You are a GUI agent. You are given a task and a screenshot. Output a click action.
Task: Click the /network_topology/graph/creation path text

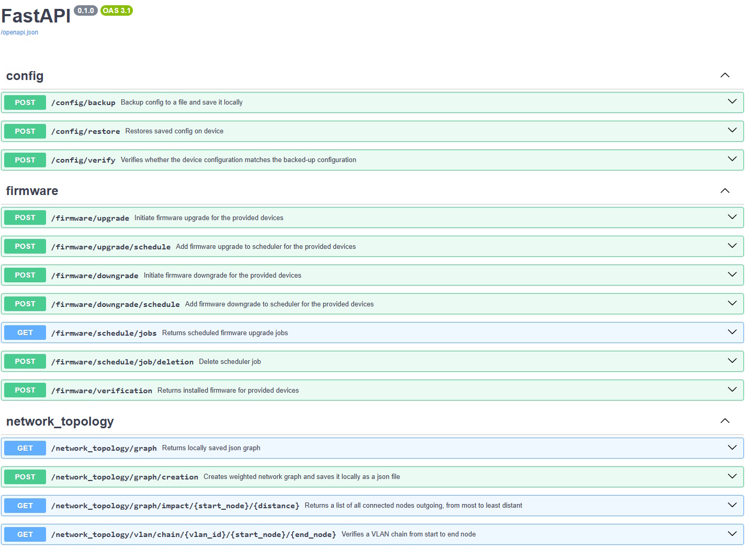[124, 477]
